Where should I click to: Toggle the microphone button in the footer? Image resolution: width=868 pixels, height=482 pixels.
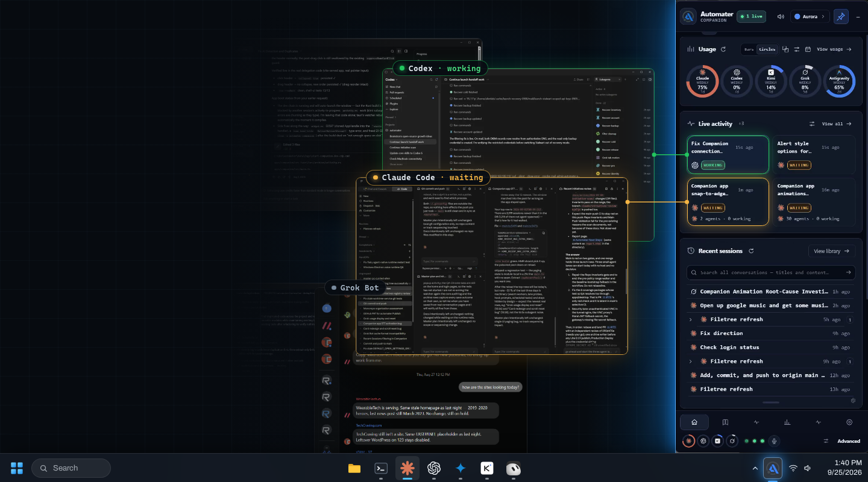(775, 441)
